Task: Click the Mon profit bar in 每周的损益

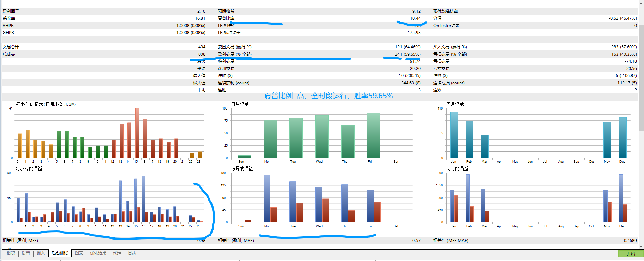Action: point(267,199)
